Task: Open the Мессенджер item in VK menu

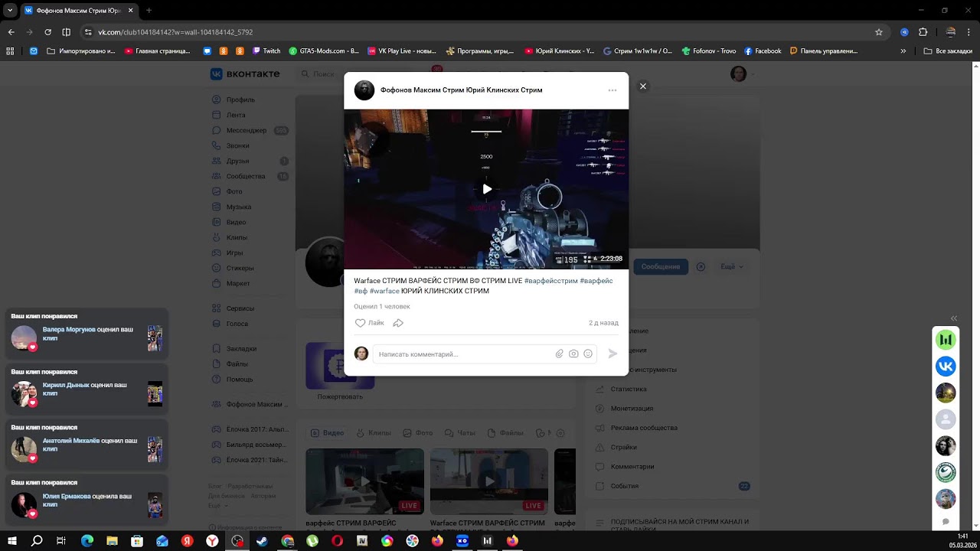Action: tap(247, 130)
